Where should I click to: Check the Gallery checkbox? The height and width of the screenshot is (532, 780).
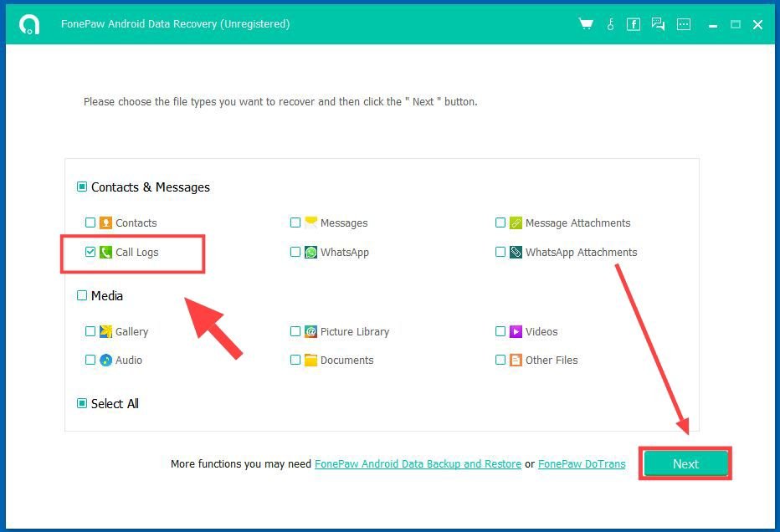90,331
